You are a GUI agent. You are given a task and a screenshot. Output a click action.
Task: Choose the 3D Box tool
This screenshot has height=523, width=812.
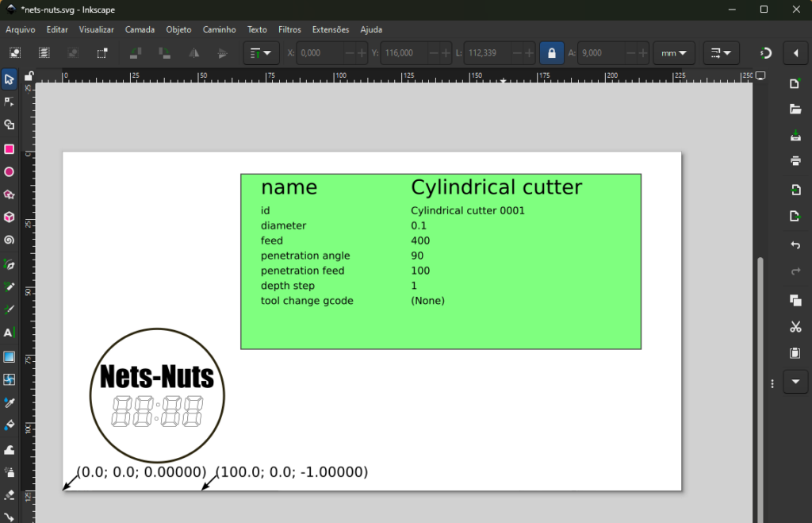pos(10,217)
